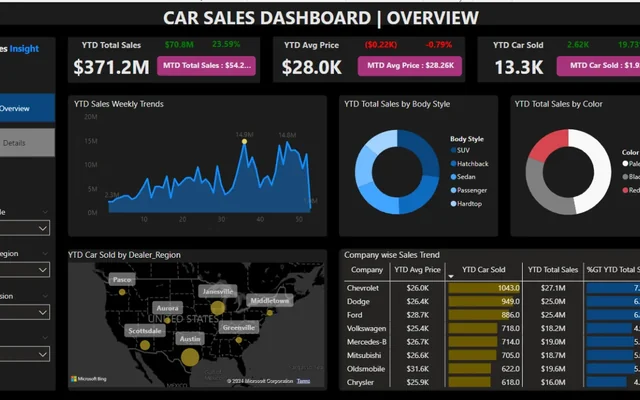Click the small chevron beside the 'sion' label

45,296
